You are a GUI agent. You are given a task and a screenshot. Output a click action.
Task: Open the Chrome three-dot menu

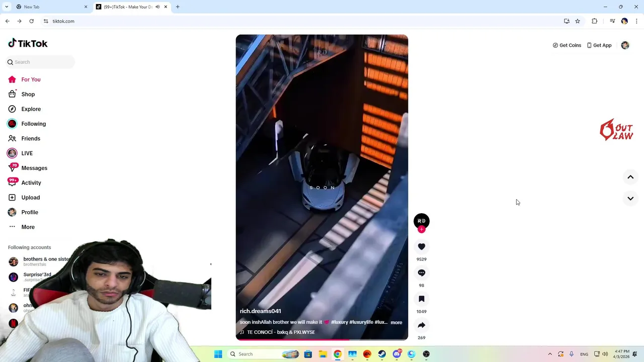pos(636,21)
